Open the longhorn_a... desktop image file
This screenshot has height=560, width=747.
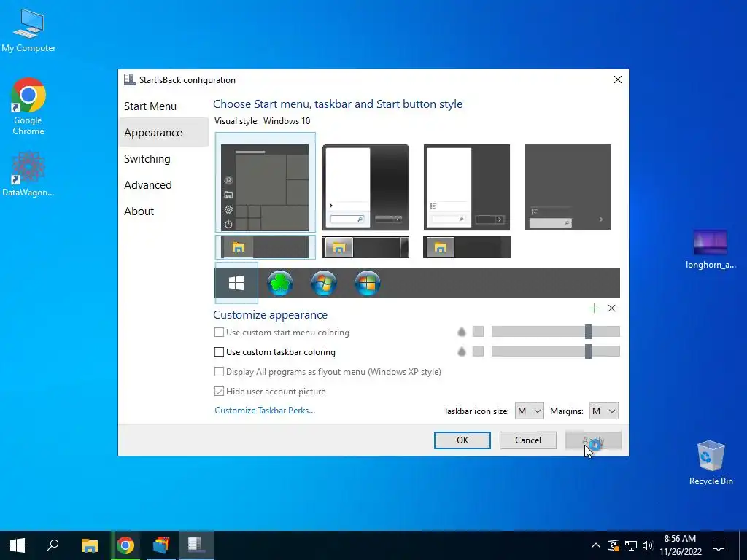click(711, 249)
